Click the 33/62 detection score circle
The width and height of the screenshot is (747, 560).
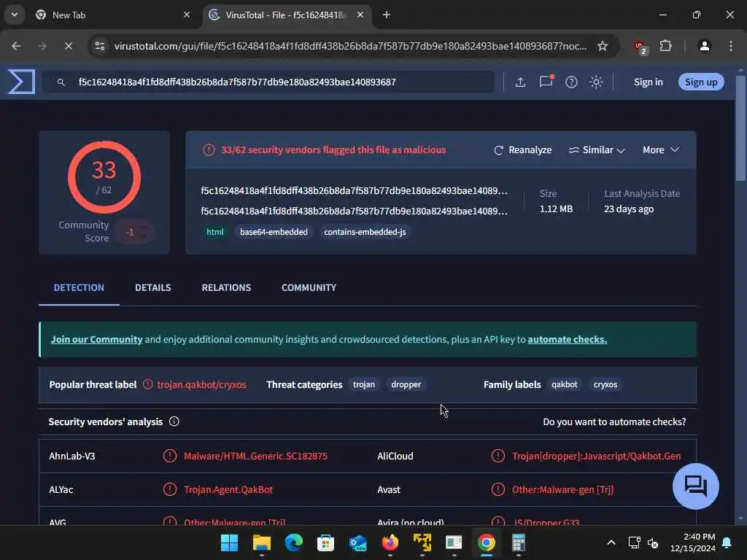104,177
